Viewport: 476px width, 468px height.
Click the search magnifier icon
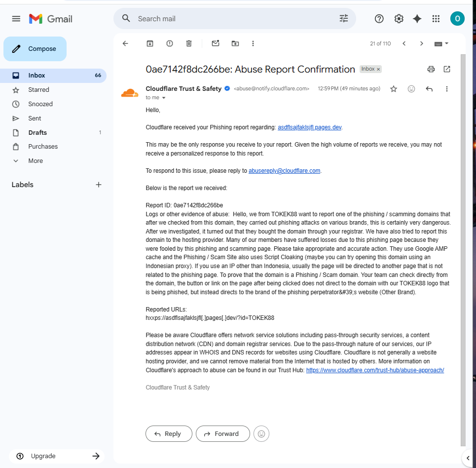coord(126,19)
